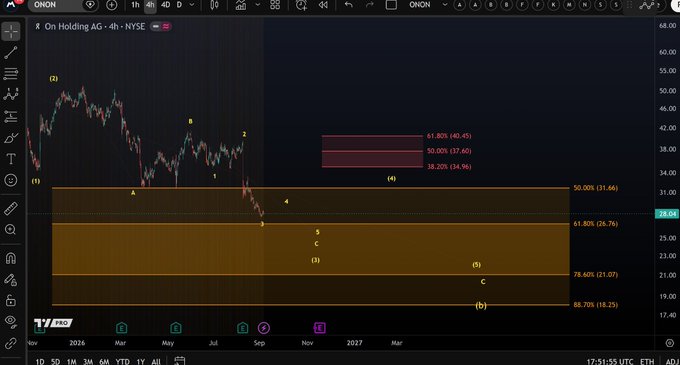Open the go-to-date calendar
The height and width of the screenshot is (365, 680).
[180, 361]
